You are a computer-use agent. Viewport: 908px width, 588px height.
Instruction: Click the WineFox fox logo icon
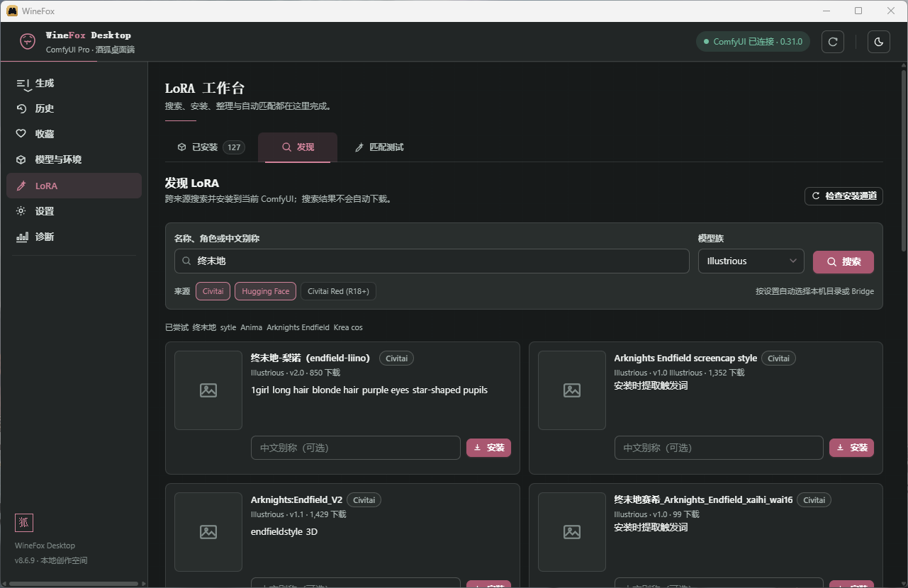pyautogui.click(x=28, y=41)
